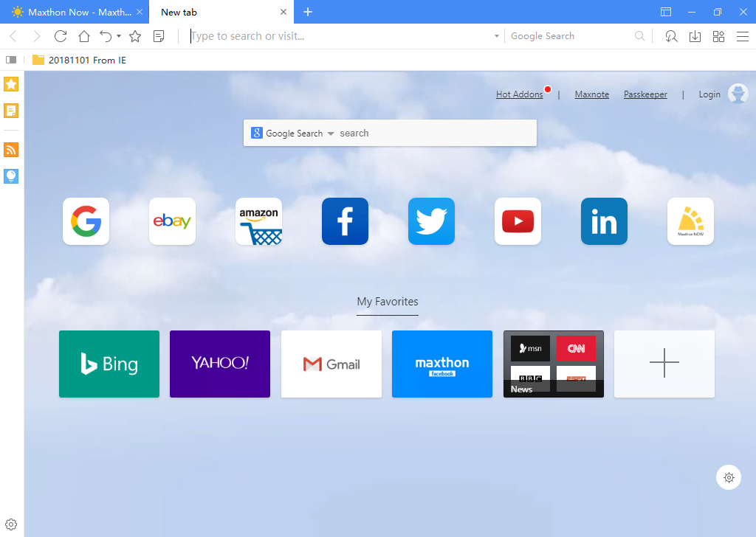Viewport: 756px width, 537px height.
Task: Open the notes panel in the sidebar
Action: click(x=11, y=111)
